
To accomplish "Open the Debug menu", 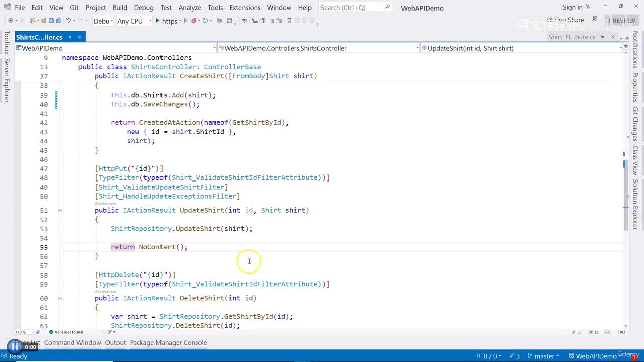I will click(x=144, y=7).
